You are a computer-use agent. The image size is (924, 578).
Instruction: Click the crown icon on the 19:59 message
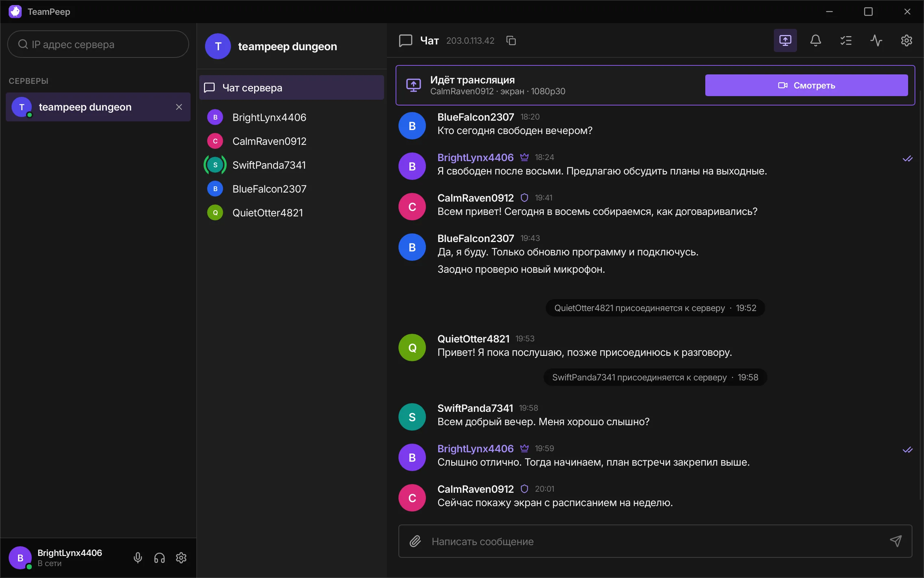point(524,448)
